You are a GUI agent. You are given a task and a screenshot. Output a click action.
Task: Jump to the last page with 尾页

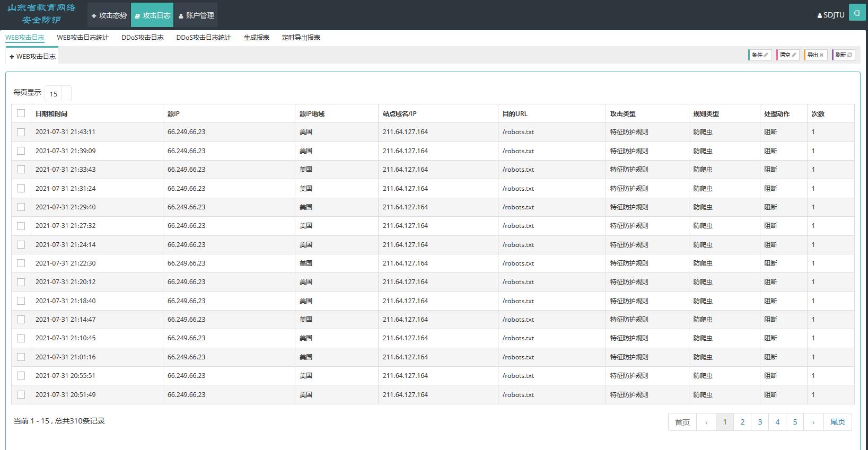point(838,422)
